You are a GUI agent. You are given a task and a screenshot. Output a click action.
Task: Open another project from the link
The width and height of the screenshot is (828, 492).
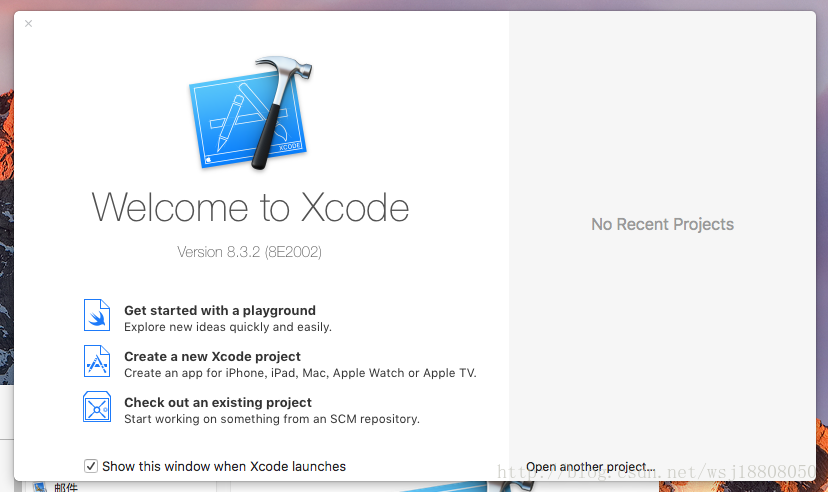pos(590,467)
